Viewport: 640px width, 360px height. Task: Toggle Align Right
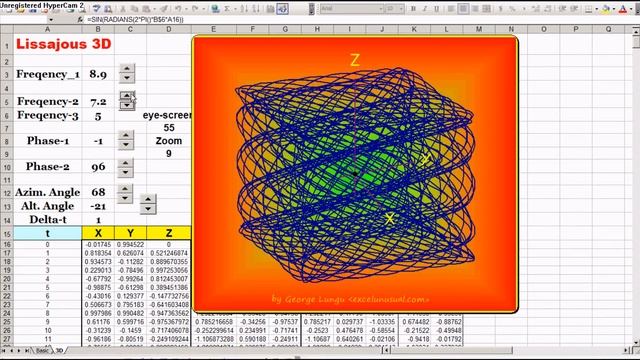[x=475, y=9]
